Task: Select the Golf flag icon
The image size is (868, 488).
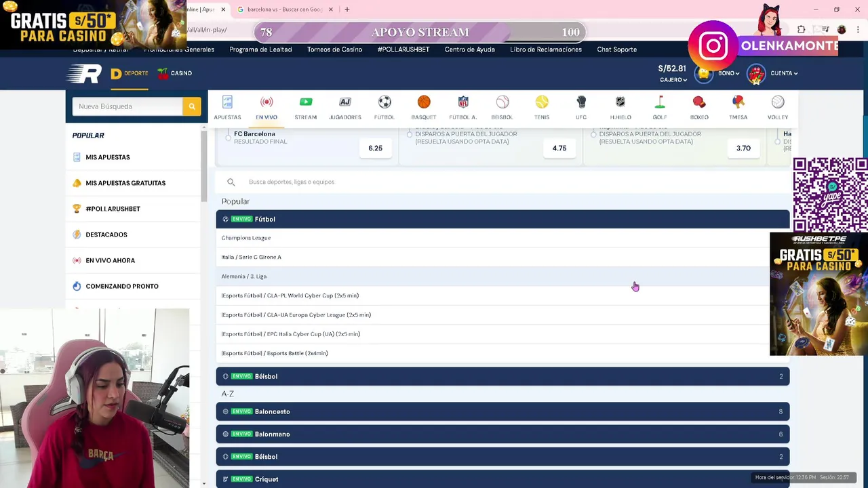Action: click(660, 102)
